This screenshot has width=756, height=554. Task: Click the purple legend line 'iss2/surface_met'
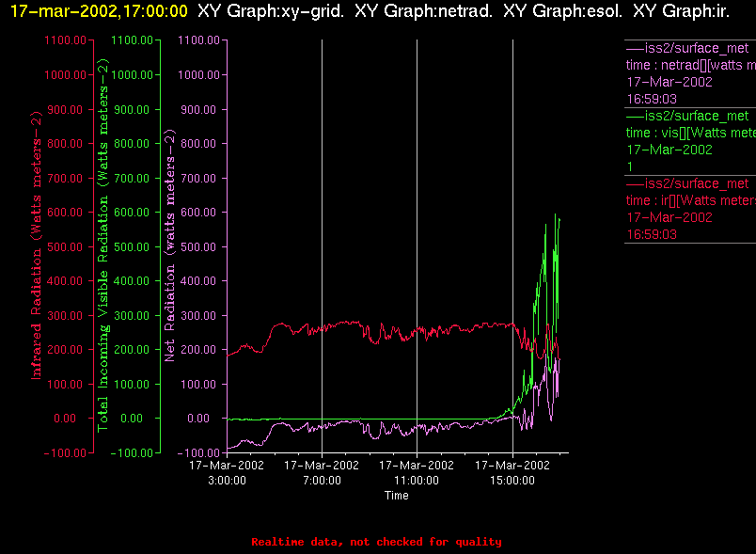687,48
